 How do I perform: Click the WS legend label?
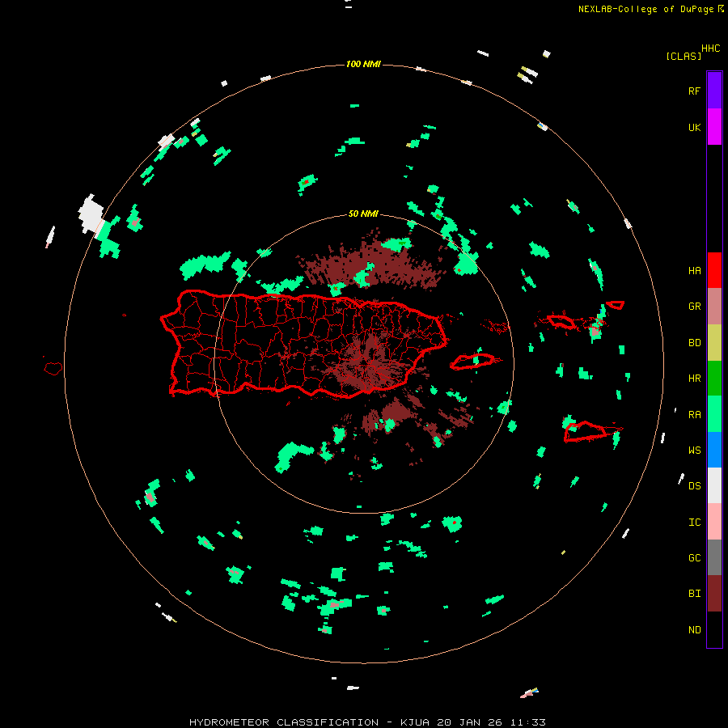point(694,451)
